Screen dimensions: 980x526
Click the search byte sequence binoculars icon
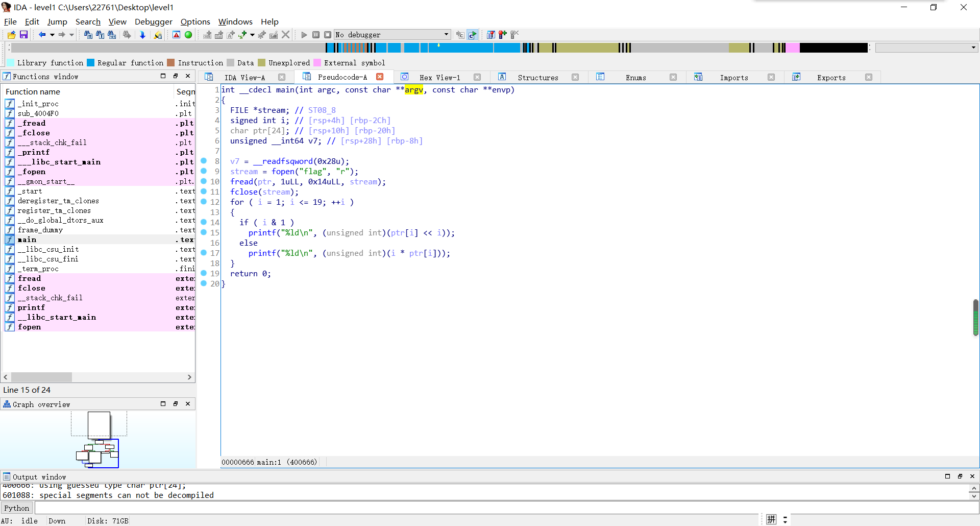(x=112, y=35)
